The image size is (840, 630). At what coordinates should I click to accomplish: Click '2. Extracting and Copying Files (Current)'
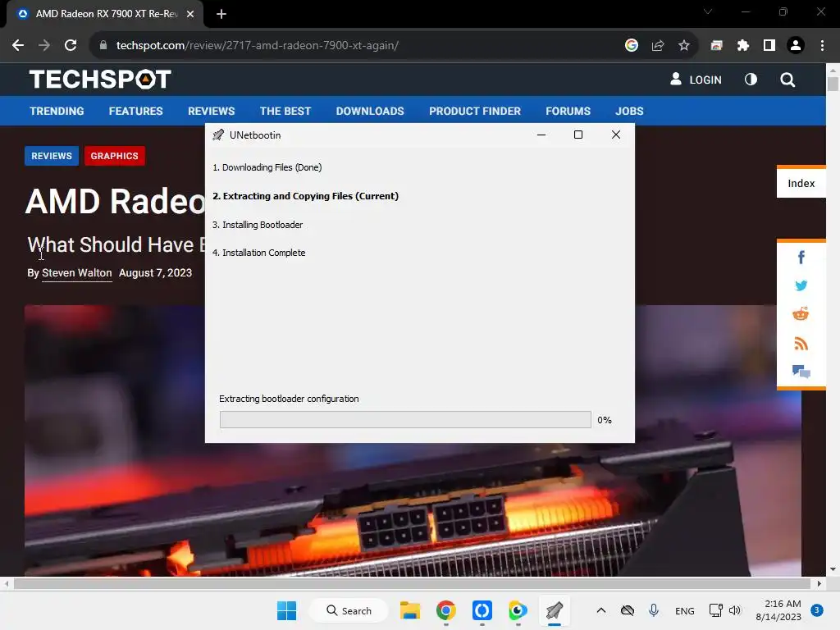coord(305,196)
